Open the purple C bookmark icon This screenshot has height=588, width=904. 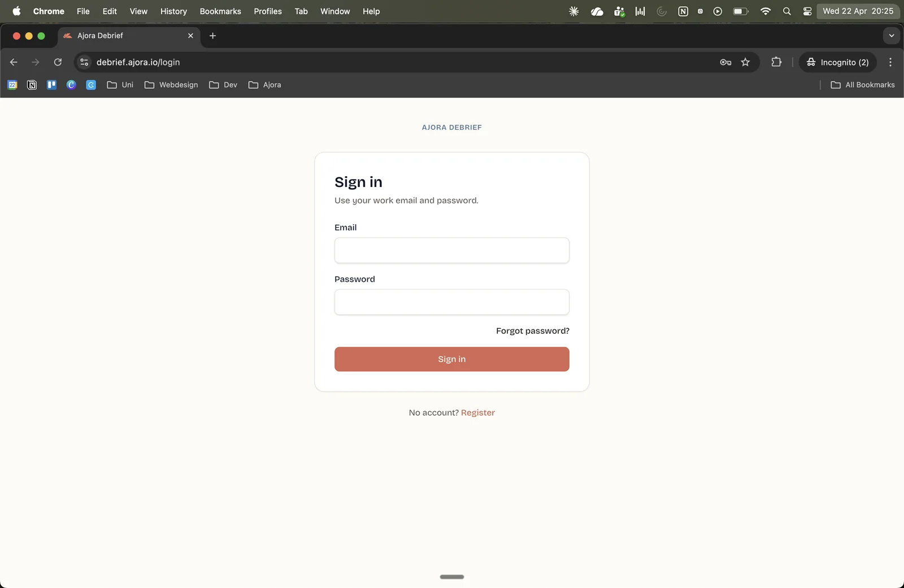click(71, 85)
